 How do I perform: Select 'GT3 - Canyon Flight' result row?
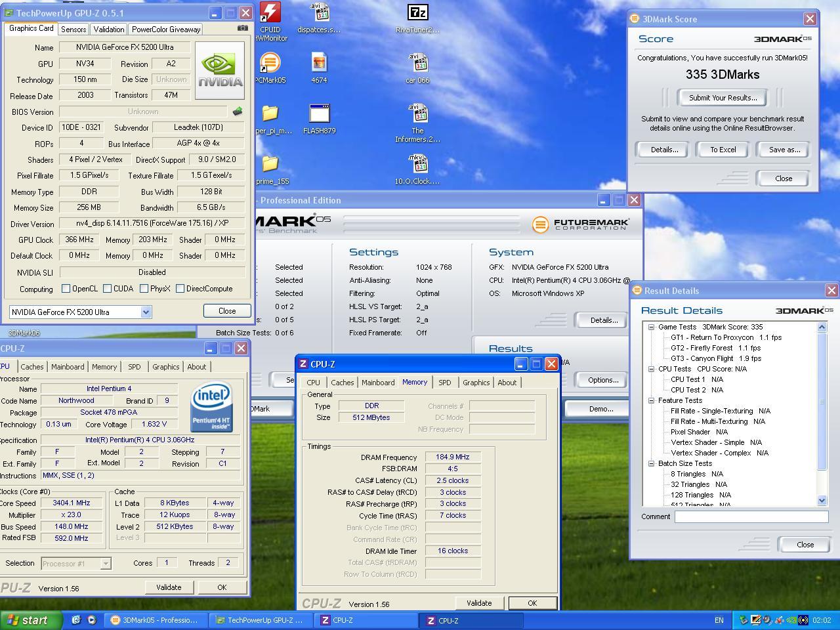715,358
